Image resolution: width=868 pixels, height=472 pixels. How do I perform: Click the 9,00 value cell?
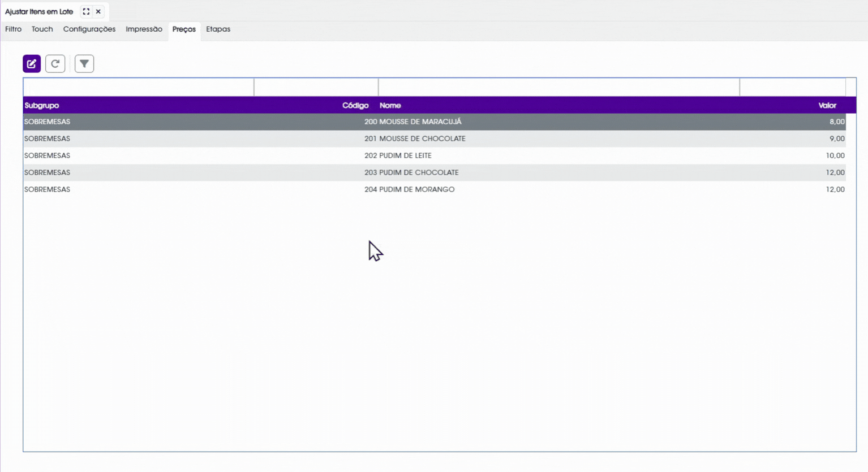(x=837, y=138)
